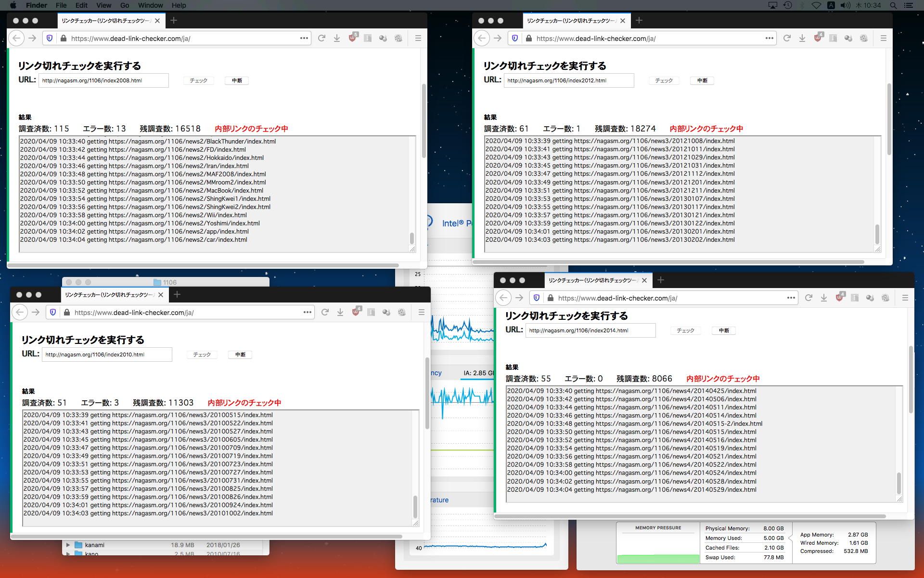Image resolution: width=924 pixels, height=578 pixels.
Task: Click log textarea scrollbar in index2012 window
Action: click(877, 234)
